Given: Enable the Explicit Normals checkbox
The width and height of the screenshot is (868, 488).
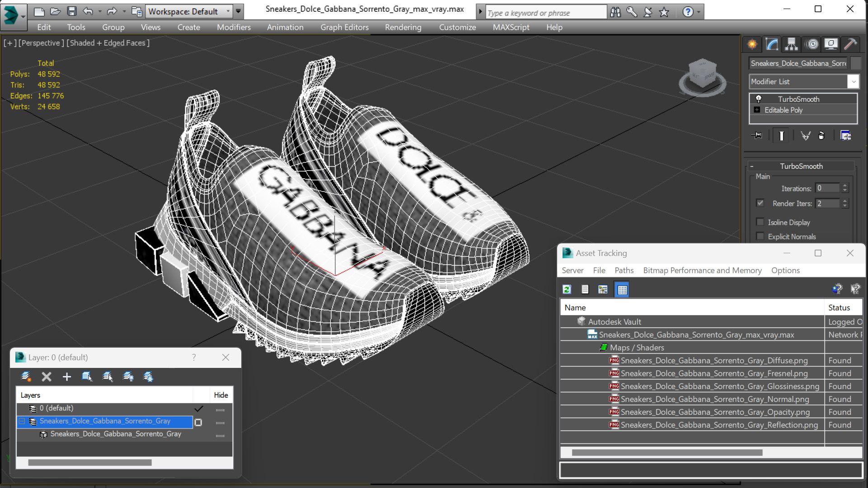Looking at the screenshot, I should pyautogui.click(x=760, y=236).
